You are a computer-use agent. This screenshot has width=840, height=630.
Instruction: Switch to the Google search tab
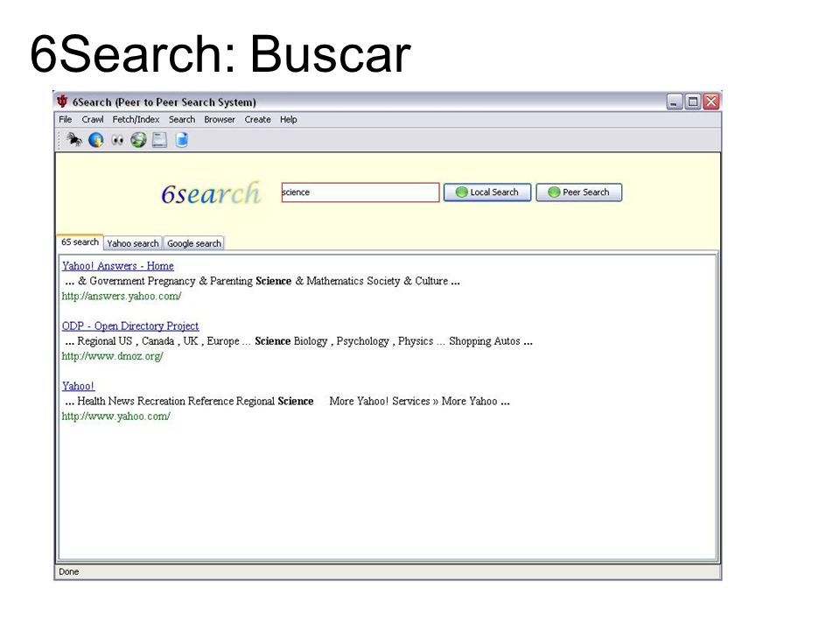(x=194, y=243)
